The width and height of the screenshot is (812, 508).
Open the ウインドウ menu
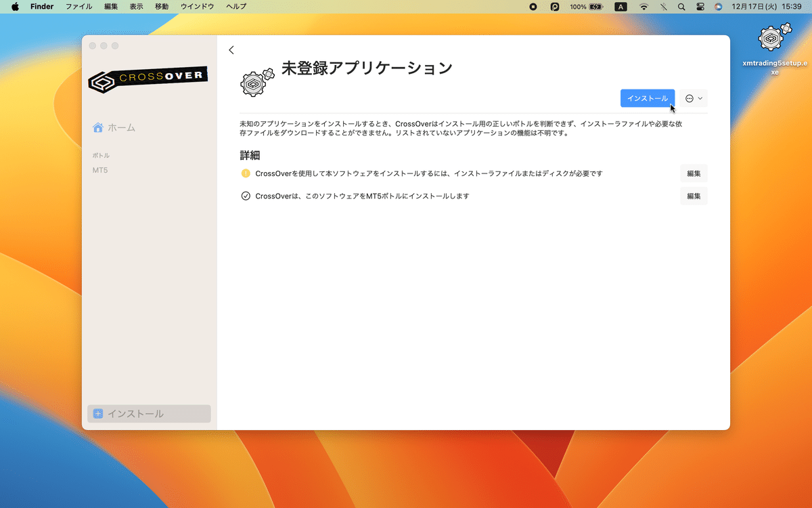pyautogui.click(x=198, y=7)
